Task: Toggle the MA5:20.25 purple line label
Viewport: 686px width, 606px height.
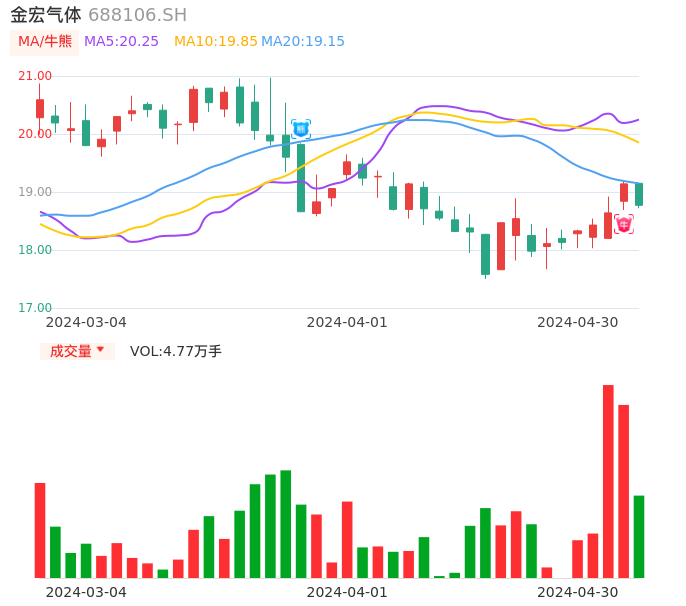Action: click(x=121, y=42)
